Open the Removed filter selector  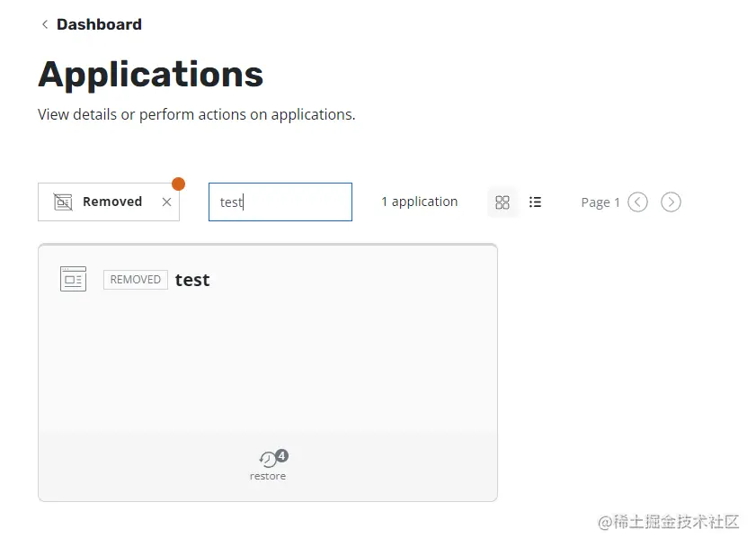(109, 202)
